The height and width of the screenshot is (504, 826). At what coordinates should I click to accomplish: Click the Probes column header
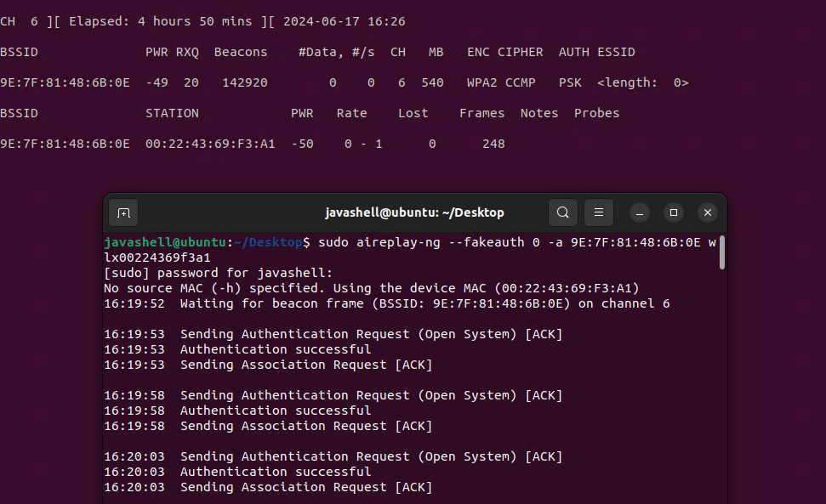point(597,113)
